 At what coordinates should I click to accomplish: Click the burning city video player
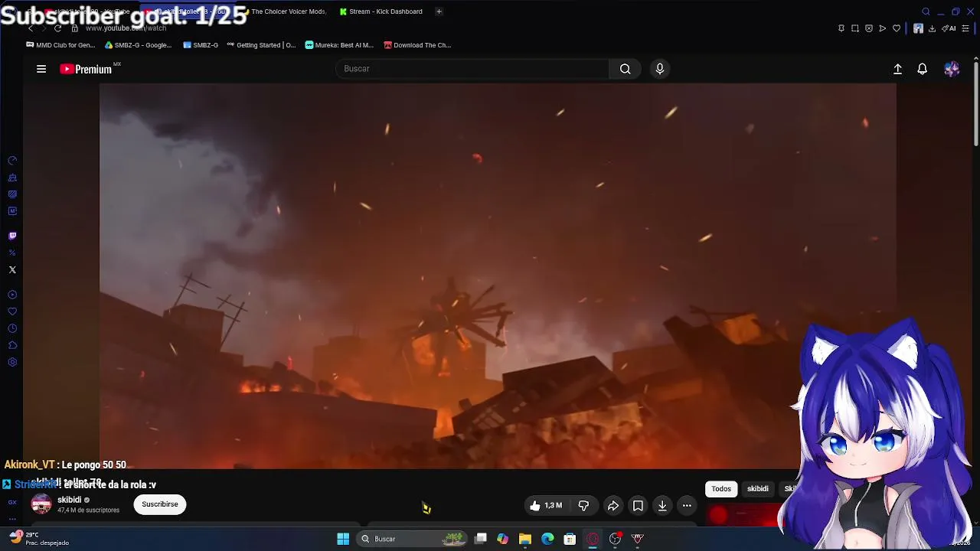498,275
